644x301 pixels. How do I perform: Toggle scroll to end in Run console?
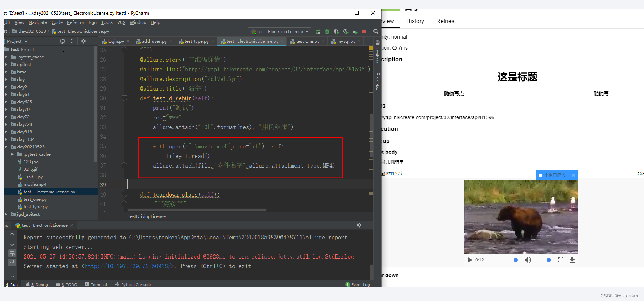(x=12, y=262)
